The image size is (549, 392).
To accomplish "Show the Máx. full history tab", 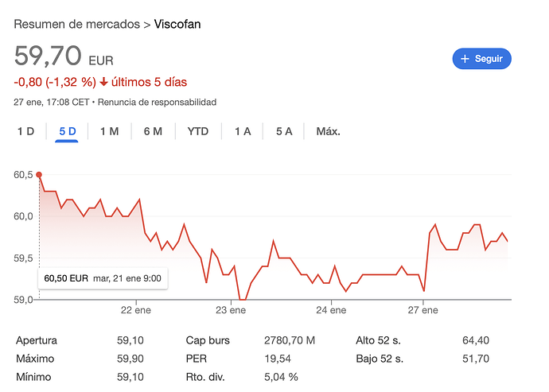I will pyautogui.click(x=328, y=131).
